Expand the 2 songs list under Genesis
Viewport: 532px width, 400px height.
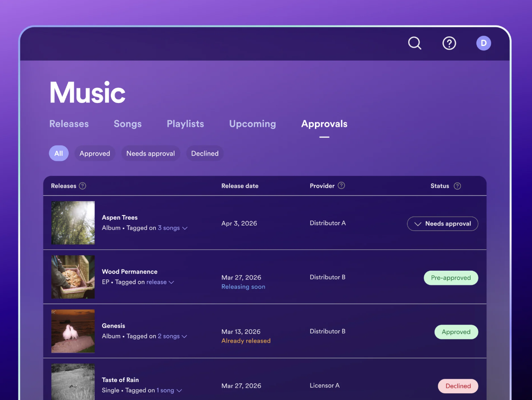[x=172, y=336]
